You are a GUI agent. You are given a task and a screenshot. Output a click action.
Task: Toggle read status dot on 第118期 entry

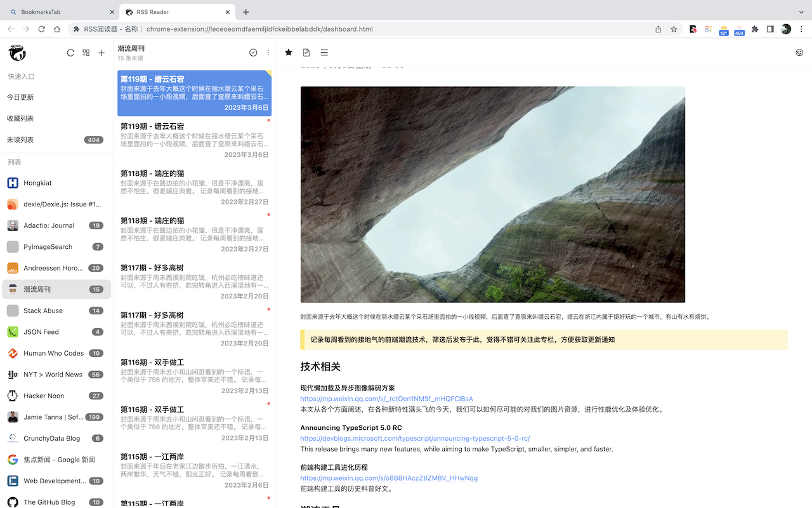coord(268,215)
